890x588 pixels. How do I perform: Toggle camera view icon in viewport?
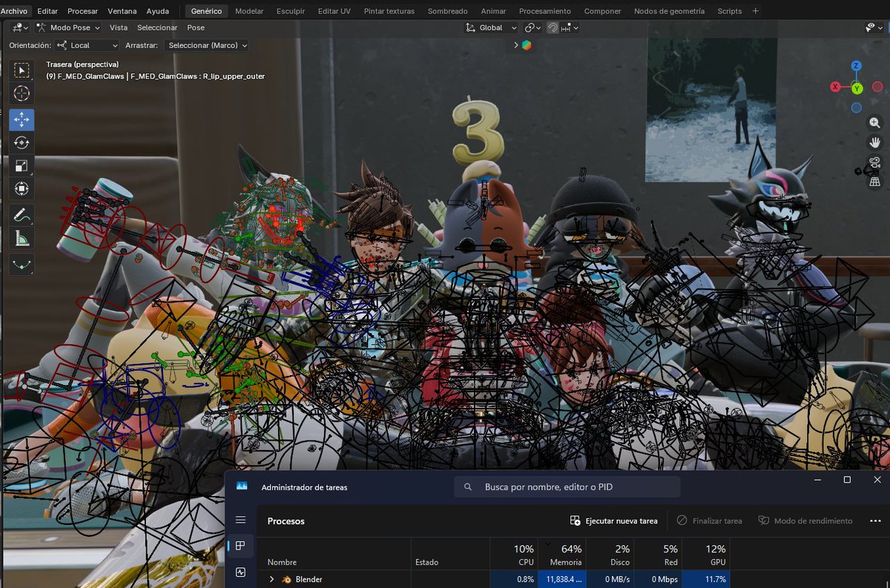pos(875,162)
